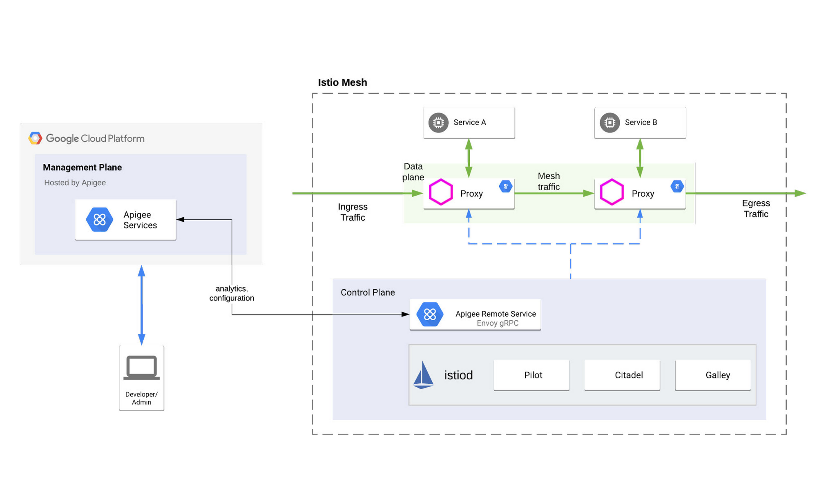Click the Control Plane label
Screen dimensions: 817x504
pos(368,292)
